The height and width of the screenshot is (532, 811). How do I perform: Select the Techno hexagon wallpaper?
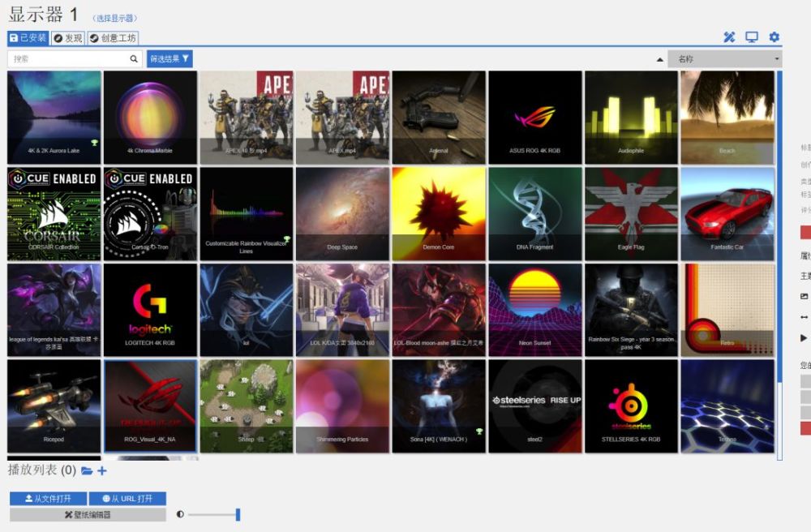click(x=727, y=405)
